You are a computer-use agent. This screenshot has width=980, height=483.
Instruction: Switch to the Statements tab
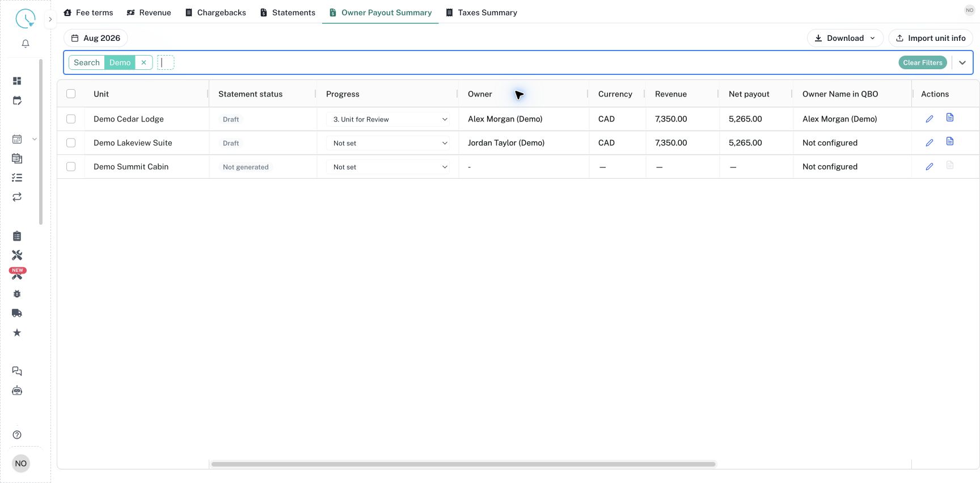click(288, 12)
